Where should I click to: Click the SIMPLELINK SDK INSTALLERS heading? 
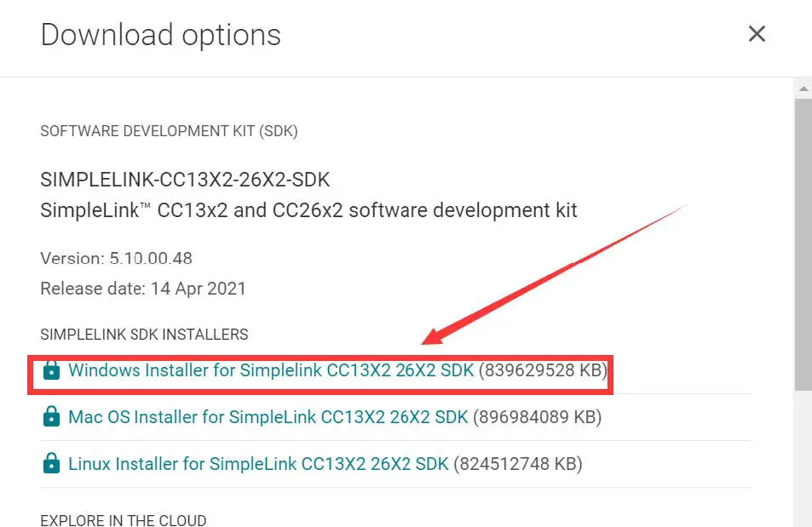coord(144,335)
